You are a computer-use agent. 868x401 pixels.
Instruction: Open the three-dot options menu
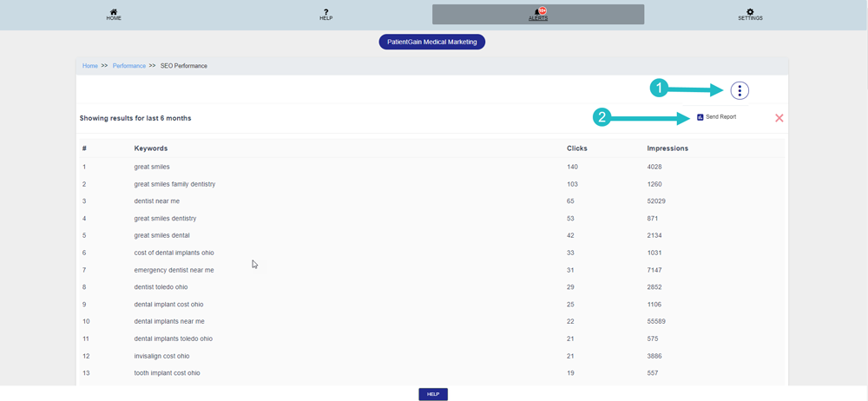coord(740,90)
